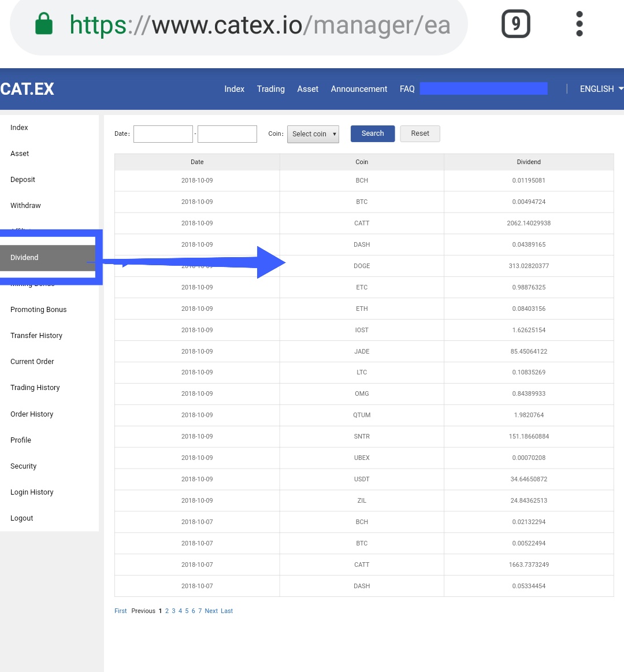Click the Search button
The image size is (624, 672).
click(x=373, y=133)
